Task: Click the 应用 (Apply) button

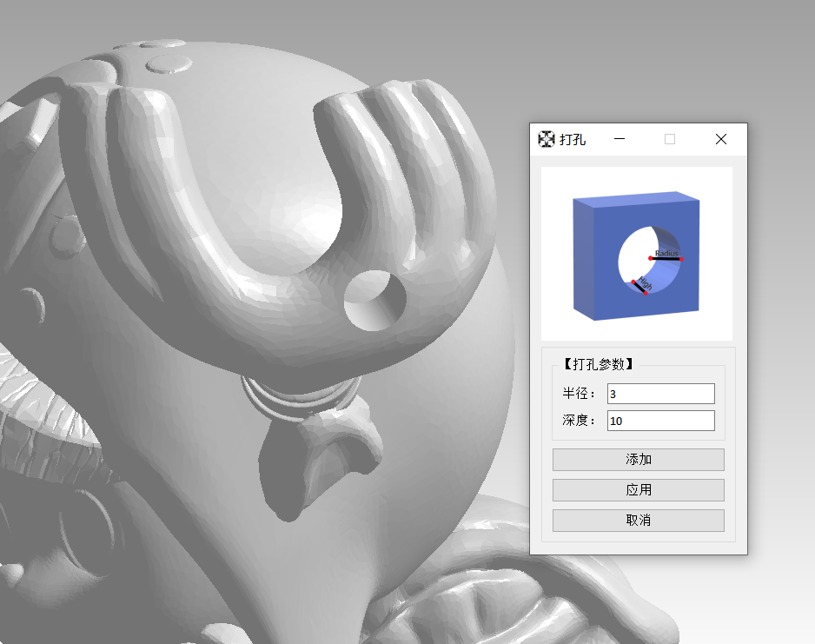Action: [x=639, y=489]
